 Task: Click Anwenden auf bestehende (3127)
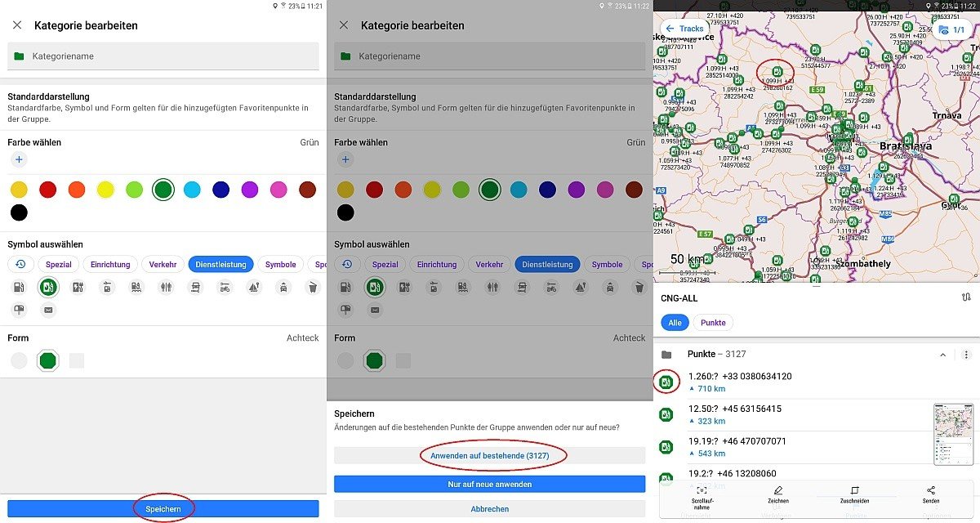[490, 455]
